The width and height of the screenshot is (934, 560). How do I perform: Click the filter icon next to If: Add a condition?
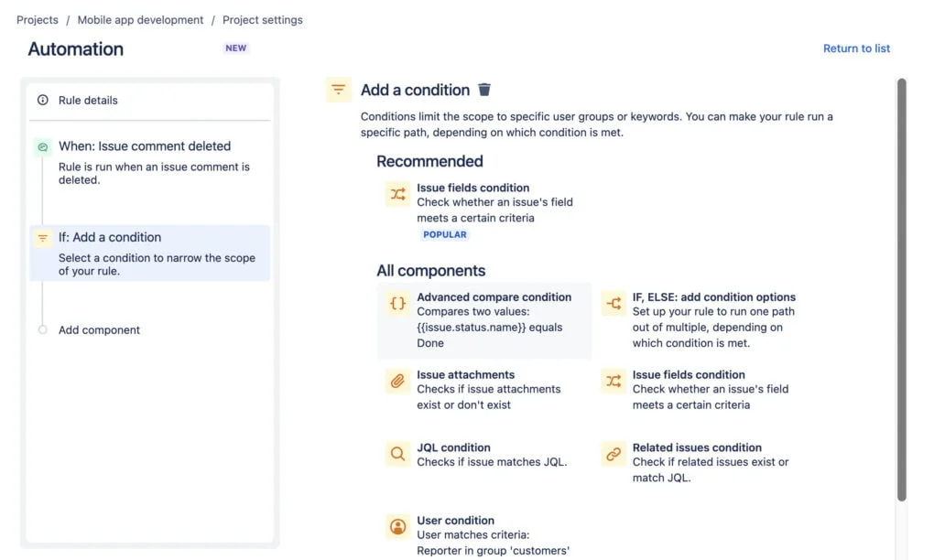[43, 238]
